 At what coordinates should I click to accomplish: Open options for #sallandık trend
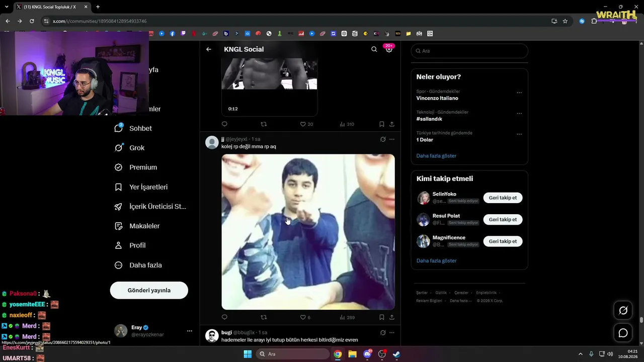[x=519, y=113]
